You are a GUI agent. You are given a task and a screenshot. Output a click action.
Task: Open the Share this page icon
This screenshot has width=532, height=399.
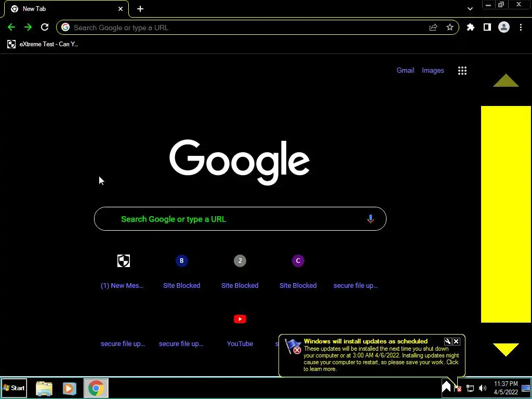[433, 28]
